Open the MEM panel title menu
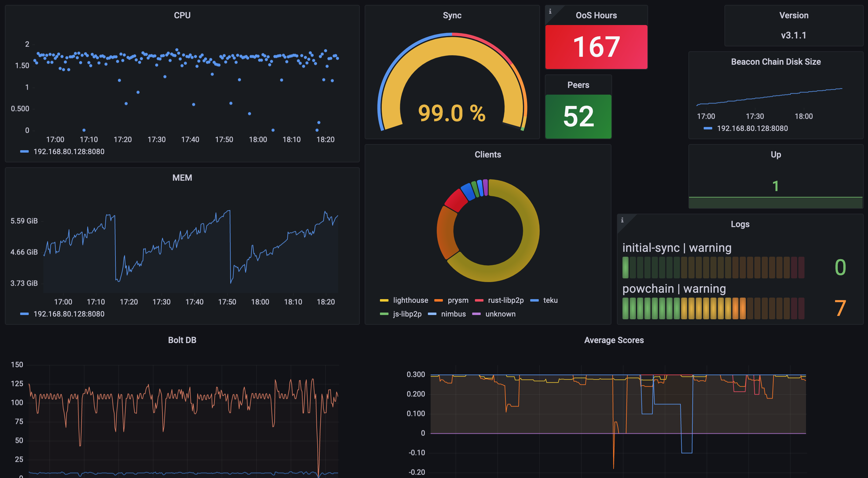 182,178
